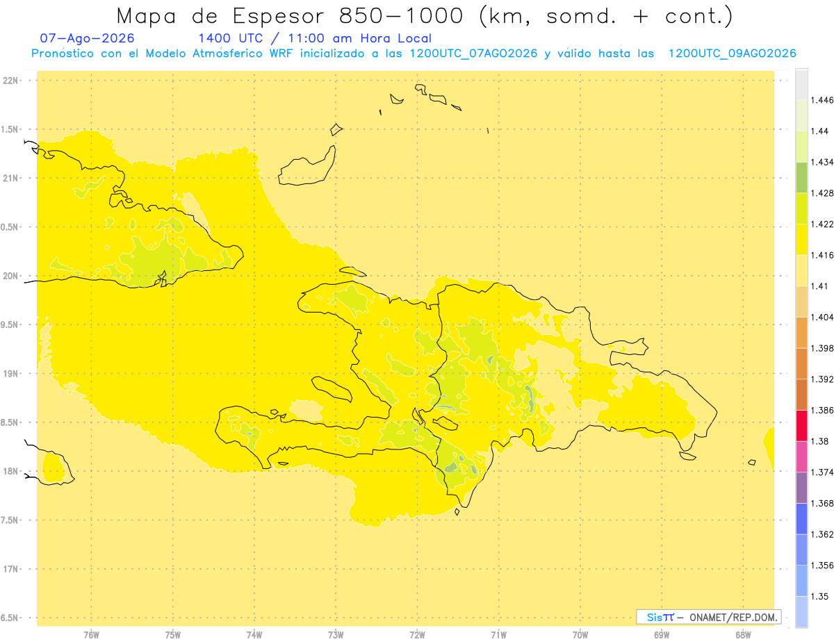Screen dimensions: 834x644
Task: Pick the purple legend swatch between 1.368 and 1.374
Action: pyautogui.click(x=801, y=488)
